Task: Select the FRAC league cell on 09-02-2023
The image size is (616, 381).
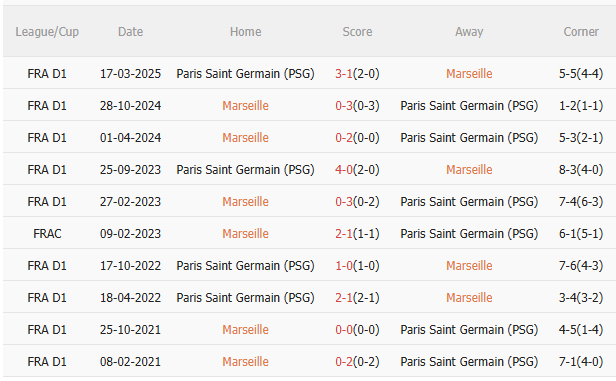Action: (47, 234)
